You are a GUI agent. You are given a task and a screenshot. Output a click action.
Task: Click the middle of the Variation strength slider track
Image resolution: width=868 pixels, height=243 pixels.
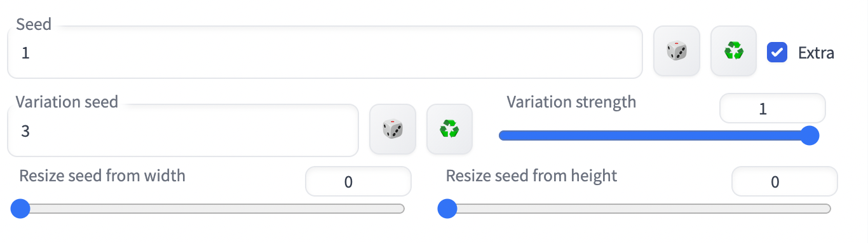pyautogui.click(x=659, y=135)
